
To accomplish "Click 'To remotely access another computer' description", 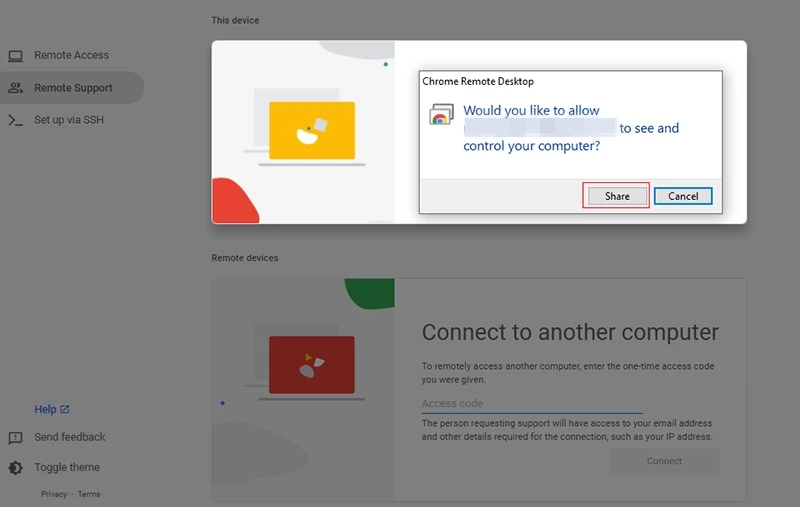I will [x=568, y=373].
